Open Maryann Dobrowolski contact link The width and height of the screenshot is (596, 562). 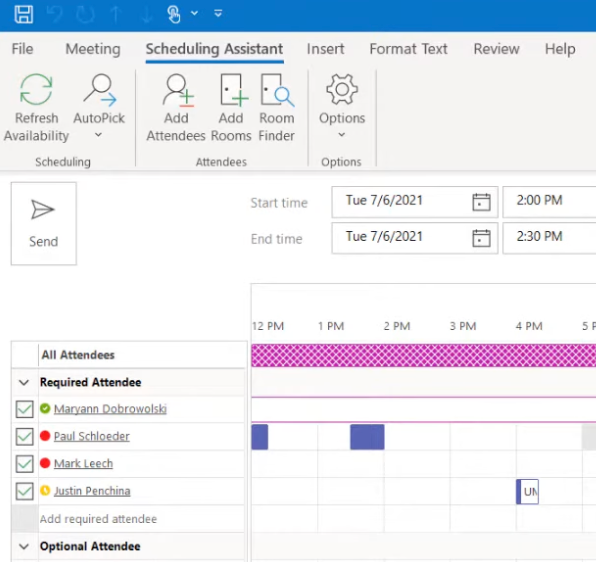click(x=110, y=409)
